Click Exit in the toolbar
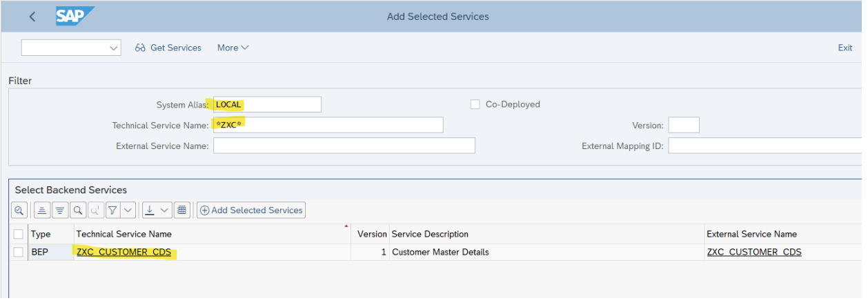Image resolution: width=868 pixels, height=305 pixels. tap(845, 48)
